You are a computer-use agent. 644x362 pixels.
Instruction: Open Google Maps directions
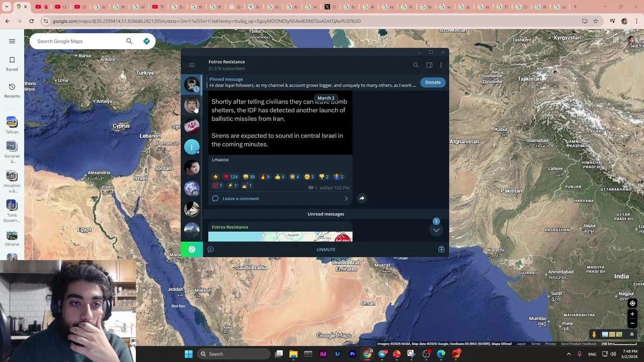(146, 41)
